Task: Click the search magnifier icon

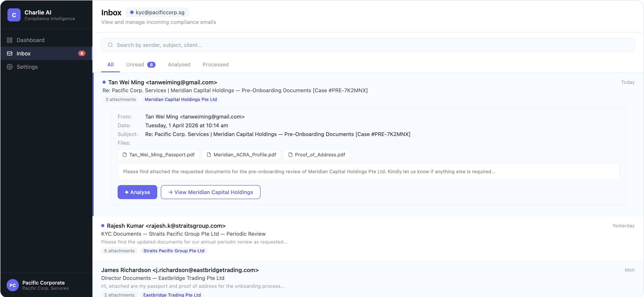Action: tap(110, 45)
